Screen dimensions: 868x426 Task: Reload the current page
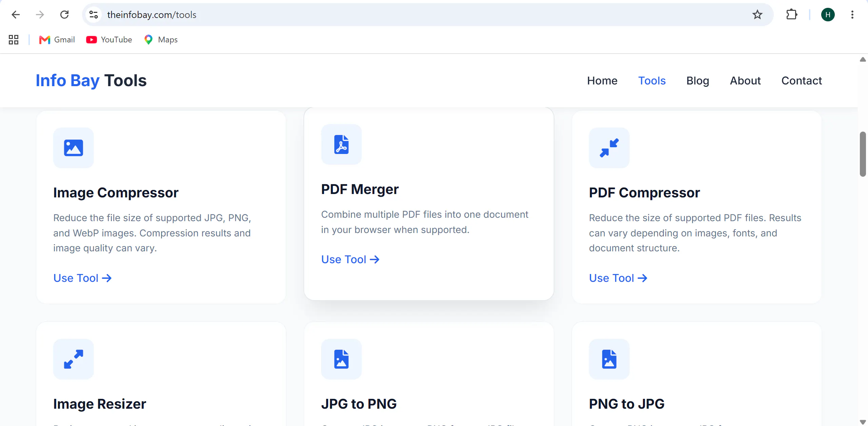[64, 15]
